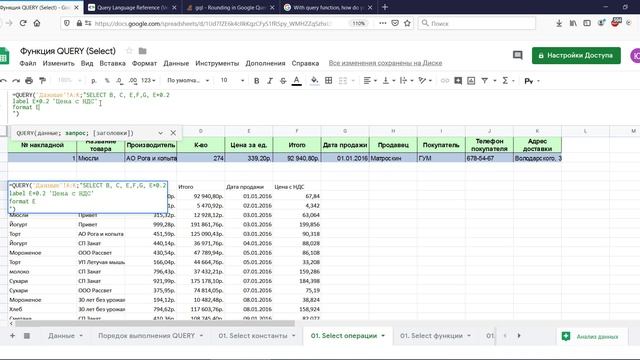640x360 pixels.
Task: Click the browser bookmark star icon
Action: point(407,23)
